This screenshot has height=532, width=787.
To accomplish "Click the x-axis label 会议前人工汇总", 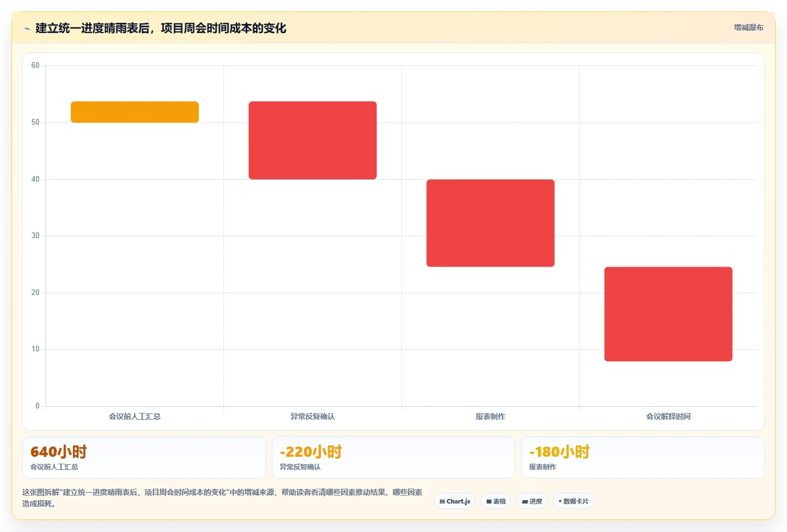I will pyautogui.click(x=134, y=416).
